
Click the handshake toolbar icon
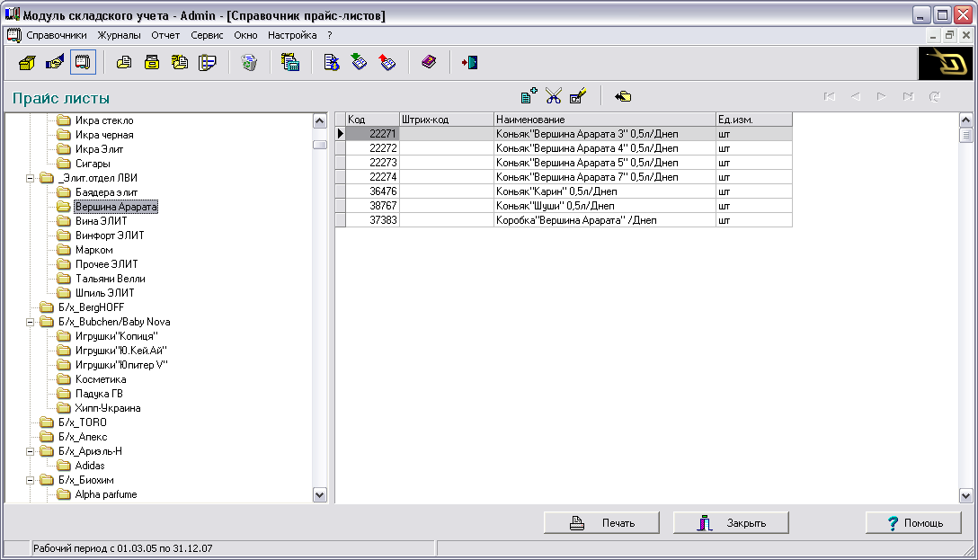pos(55,62)
